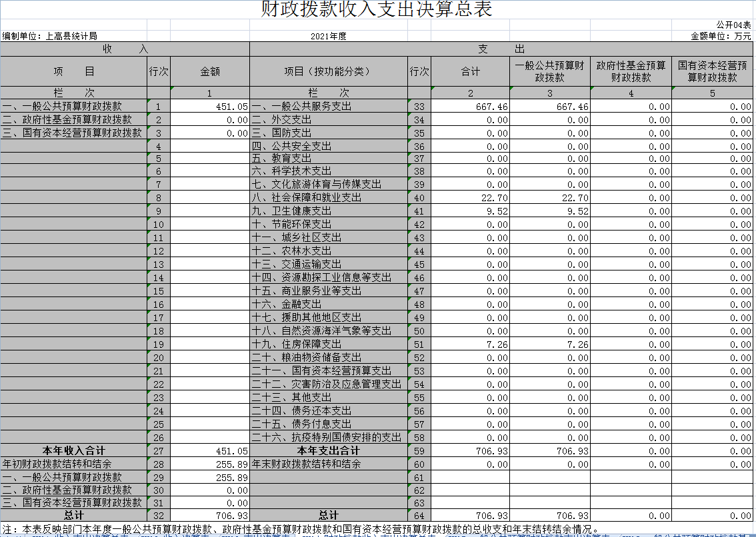
Task: Select row number 40 cell
Action: (419, 198)
